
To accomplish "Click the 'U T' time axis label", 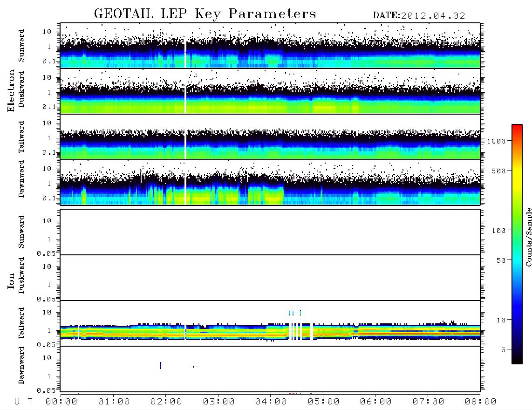I will coord(23,402).
